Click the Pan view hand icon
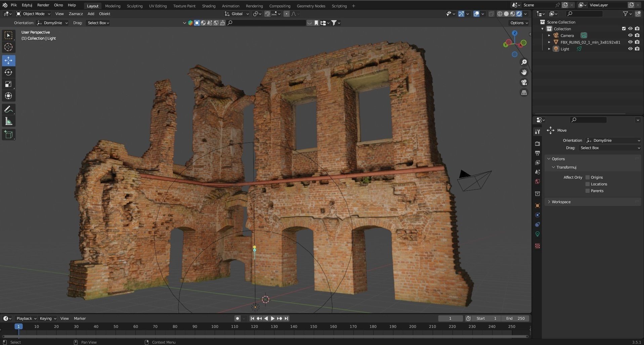Viewport: 644px width, 345px height. click(x=524, y=72)
